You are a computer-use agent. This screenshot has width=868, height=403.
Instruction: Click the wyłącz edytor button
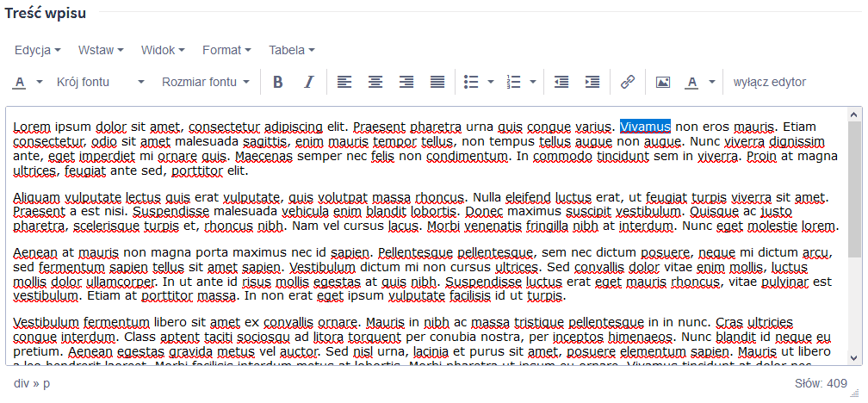[769, 83]
